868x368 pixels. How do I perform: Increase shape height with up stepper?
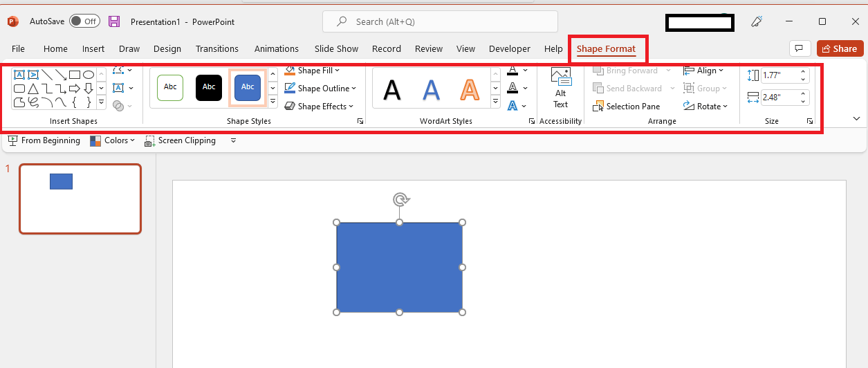(x=803, y=71)
